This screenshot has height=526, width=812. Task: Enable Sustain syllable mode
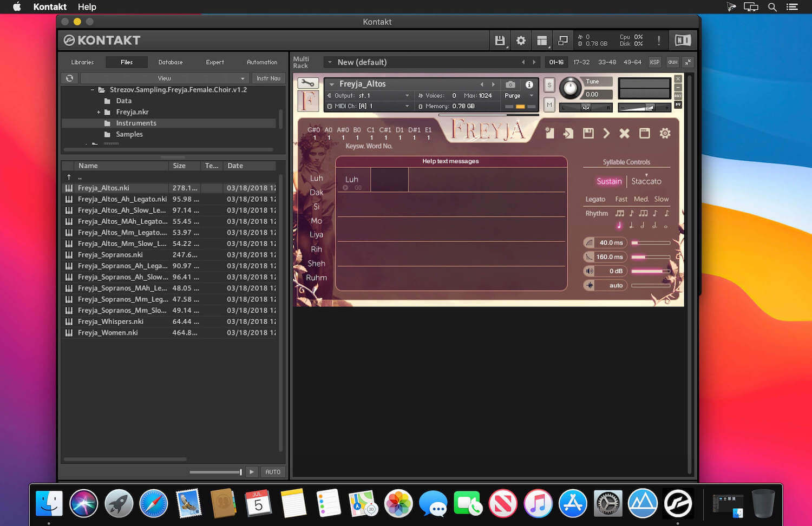pos(609,181)
